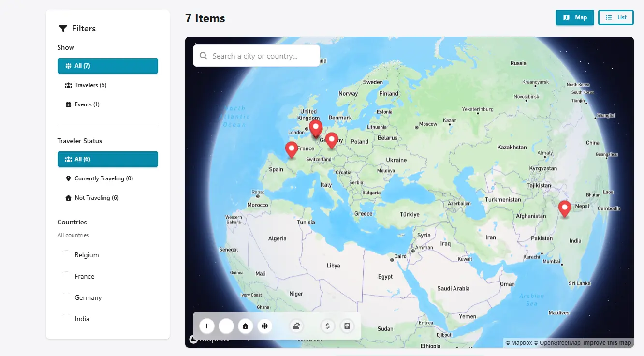Toggle the globe projection icon
This screenshot has width=644, height=356.
point(264,326)
